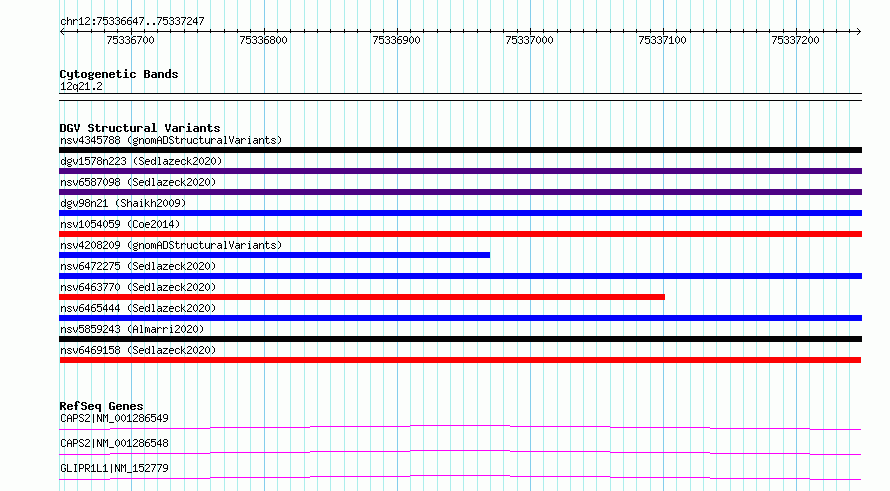Select the DGV Structural Variants track title

pos(140,128)
